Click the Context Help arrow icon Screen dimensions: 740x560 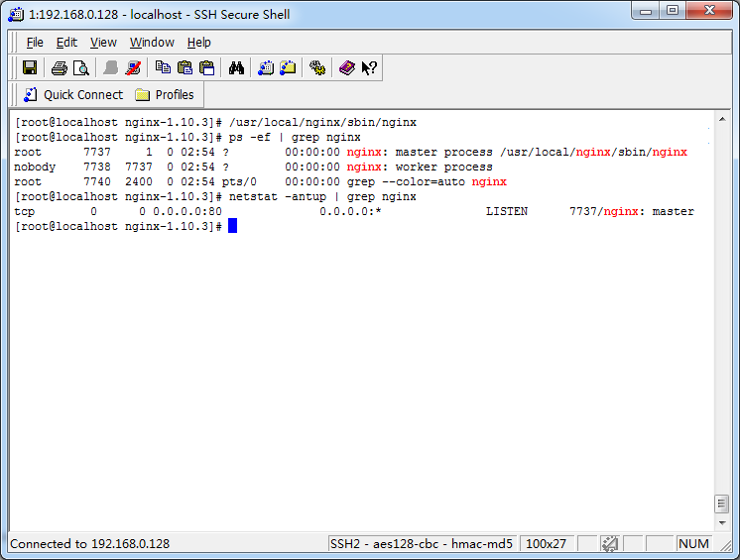[x=369, y=67]
